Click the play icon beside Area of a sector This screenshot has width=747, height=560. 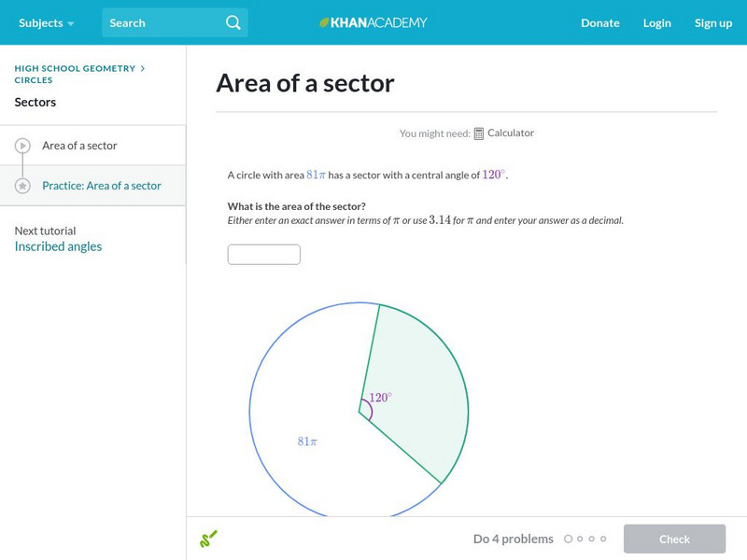pos(22,146)
